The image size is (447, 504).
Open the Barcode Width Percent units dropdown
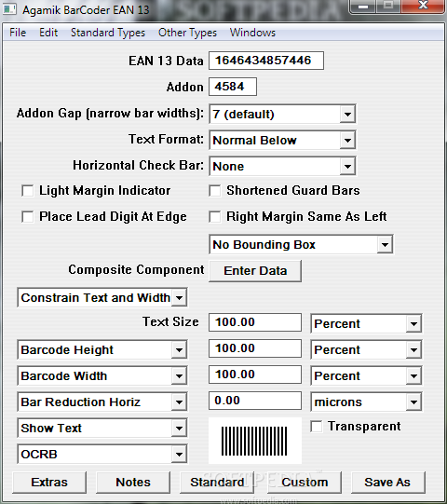(x=366, y=375)
